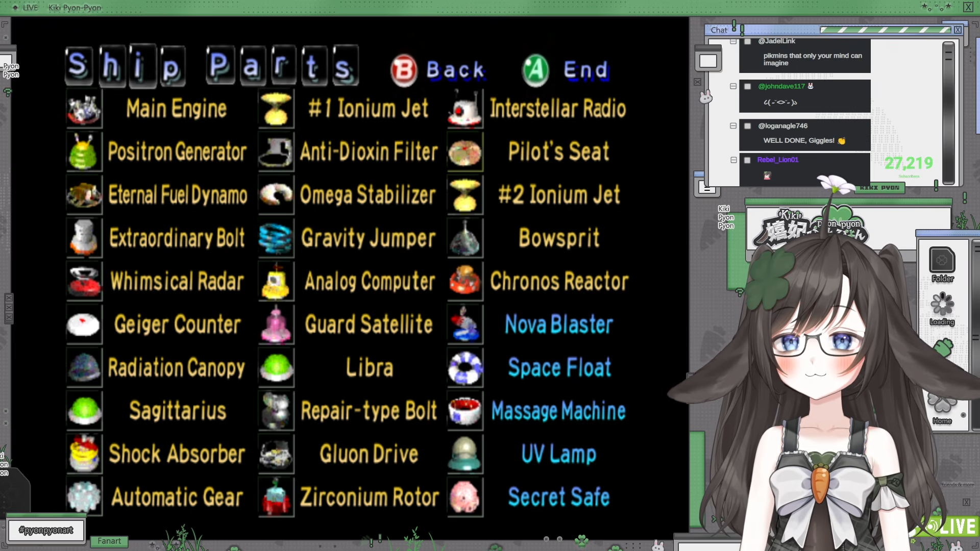This screenshot has height=551, width=980.
Task: Collapse the @loganagle746 chat entry
Action: click(x=733, y=126)
